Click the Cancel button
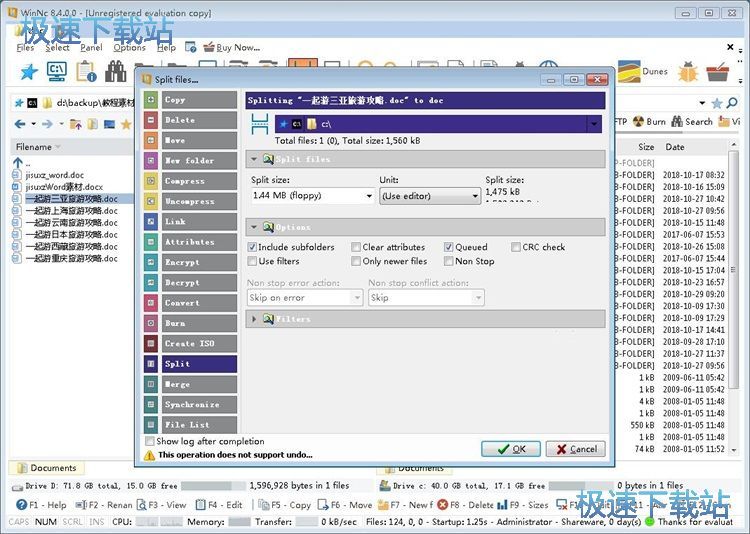Viewport: 750px width, 534px height. [x=576, y=449]
